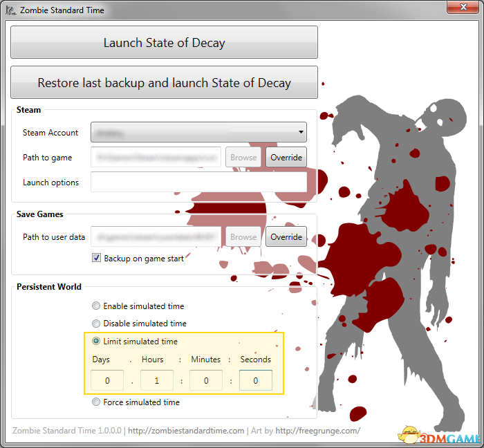Select Limit simulated time radio button
Screen dimensions: 484x448
(96, 341)
